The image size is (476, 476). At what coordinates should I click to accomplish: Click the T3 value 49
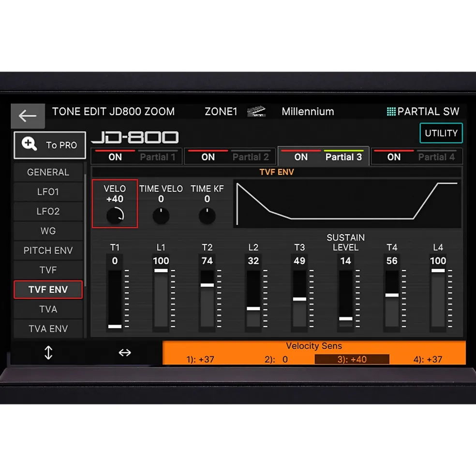click(299, 261)
